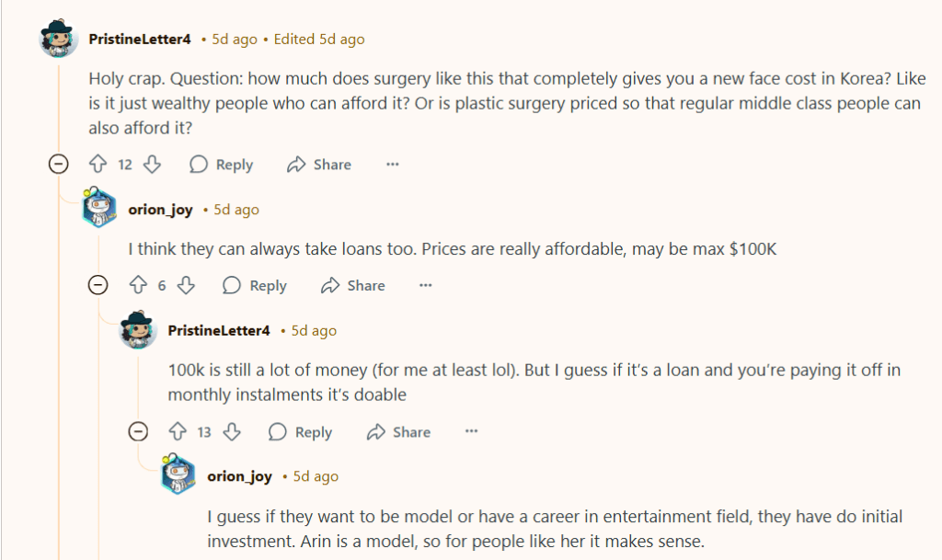942x560 pixels.
Task: Open orion_joy's profile from the last comment
Action: point(239,476)
